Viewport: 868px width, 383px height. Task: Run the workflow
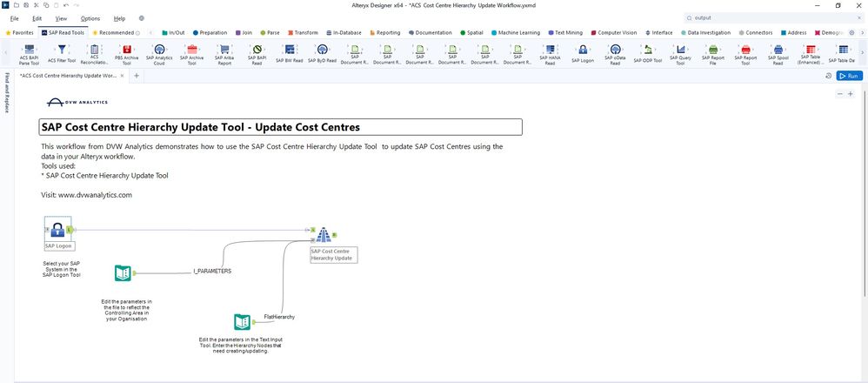pyautogui.click(x=849, y=76)
